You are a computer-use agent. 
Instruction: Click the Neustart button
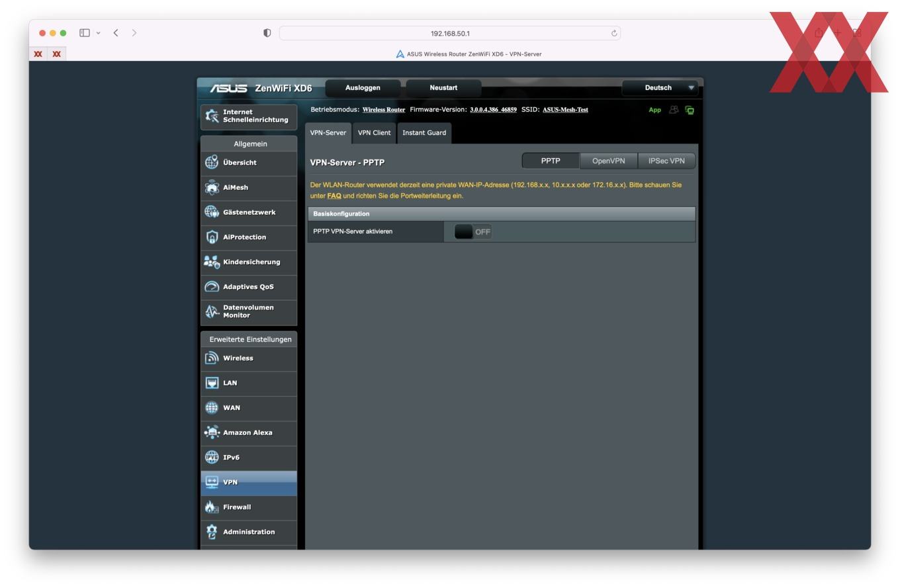[x=443, y=88]
